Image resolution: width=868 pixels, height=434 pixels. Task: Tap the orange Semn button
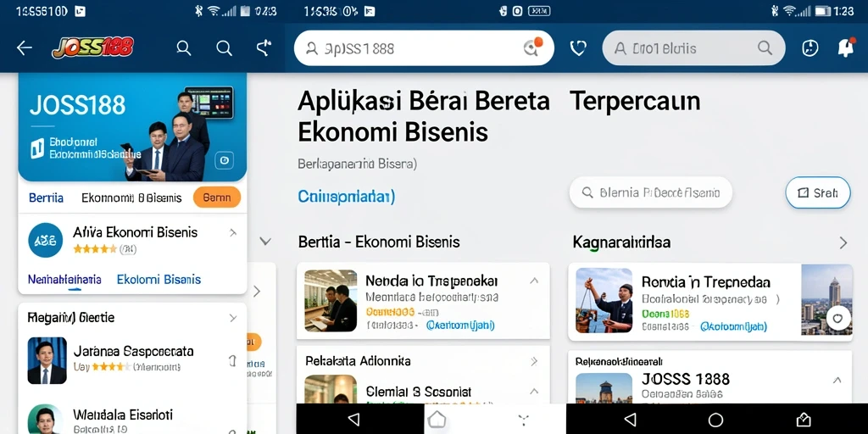[x=217, y=197]
